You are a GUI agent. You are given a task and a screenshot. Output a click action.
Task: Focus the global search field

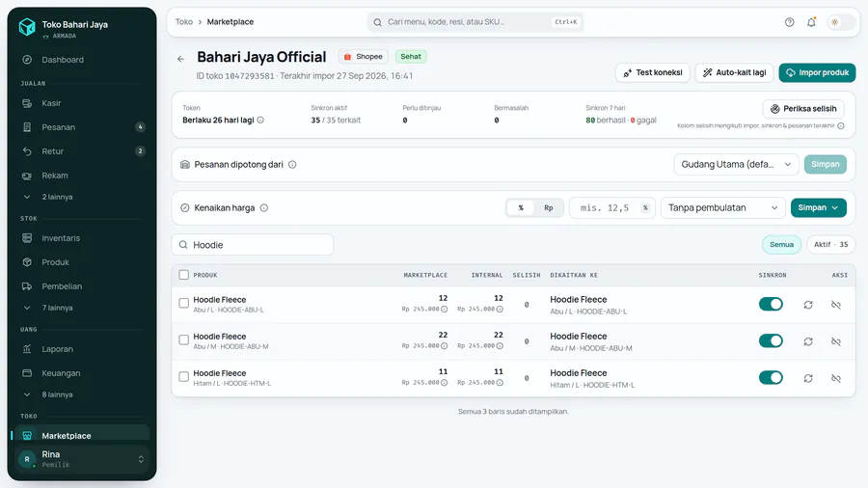coord(475,22)
